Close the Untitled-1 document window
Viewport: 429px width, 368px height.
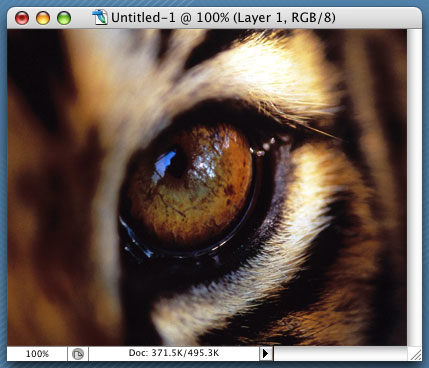[x=22, y=18]
